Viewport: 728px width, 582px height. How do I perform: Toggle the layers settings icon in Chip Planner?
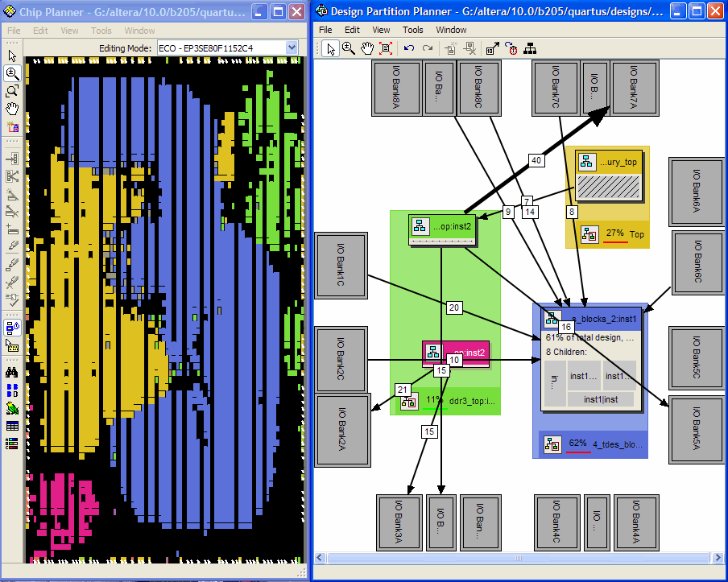click(12, 328)
